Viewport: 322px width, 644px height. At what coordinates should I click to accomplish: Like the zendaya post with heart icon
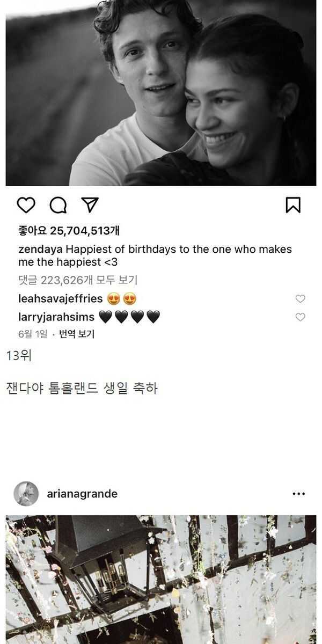click(x=26, y=205)
